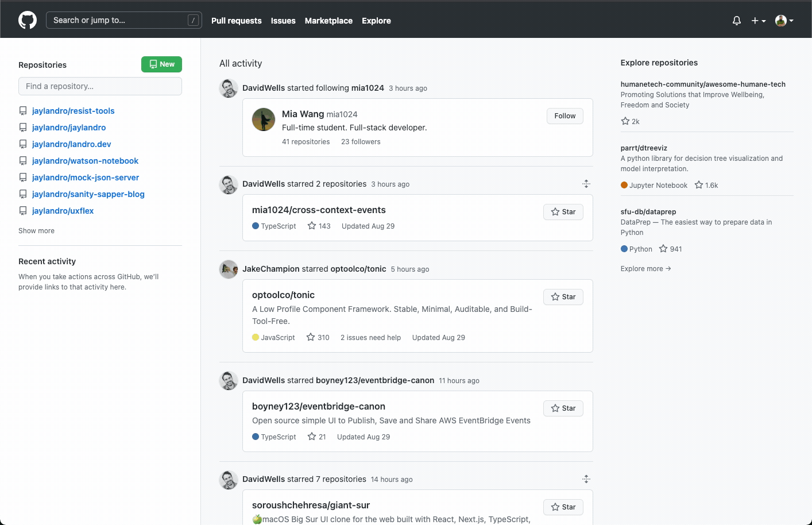Open jaylandro/resist-tools repository

click(73, 111)
